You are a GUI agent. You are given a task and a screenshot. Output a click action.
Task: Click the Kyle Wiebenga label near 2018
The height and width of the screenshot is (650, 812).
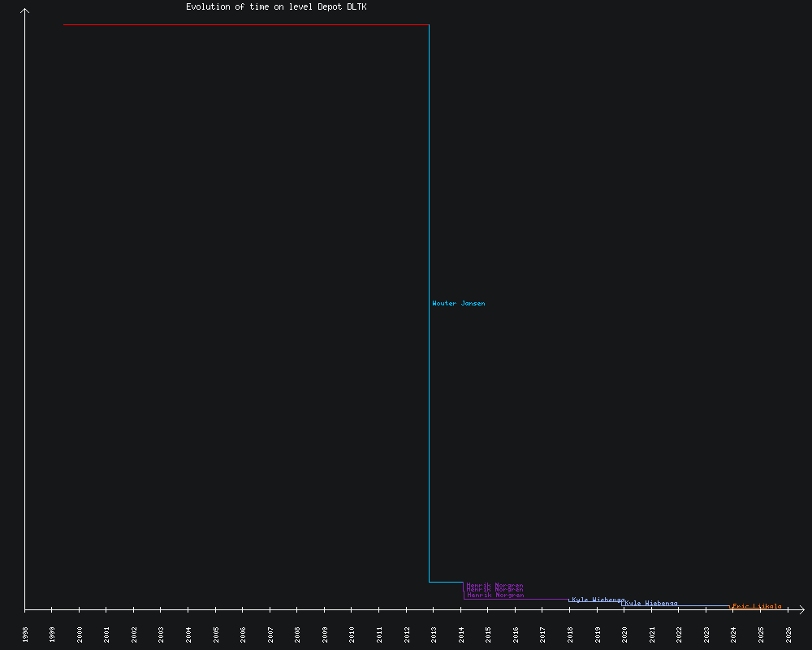click(x=598, y=600)
